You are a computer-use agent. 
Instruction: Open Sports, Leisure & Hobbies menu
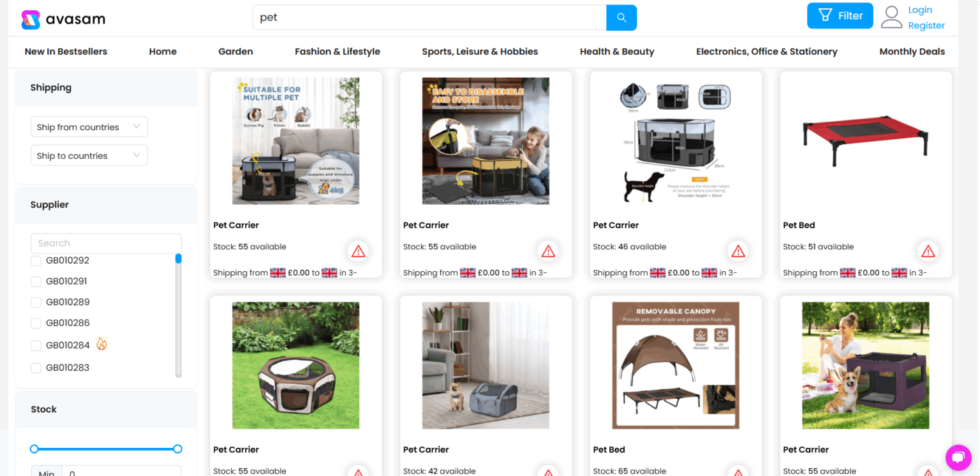pos(480,52)
